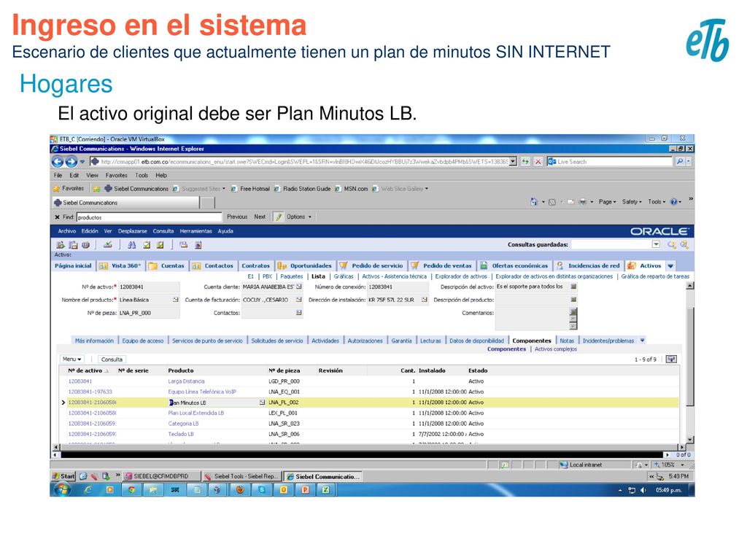This screenshot has height=560, width=747.
Task: Click the highlighter icon in the Find bar
Action: (x=278, y=217)
